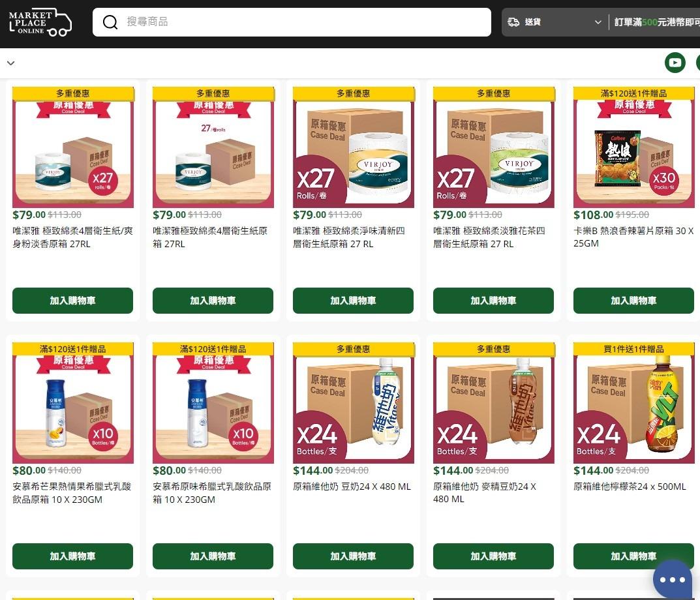
Task: Expand the category chevron below the logo
Action: (x=10, y=63)
